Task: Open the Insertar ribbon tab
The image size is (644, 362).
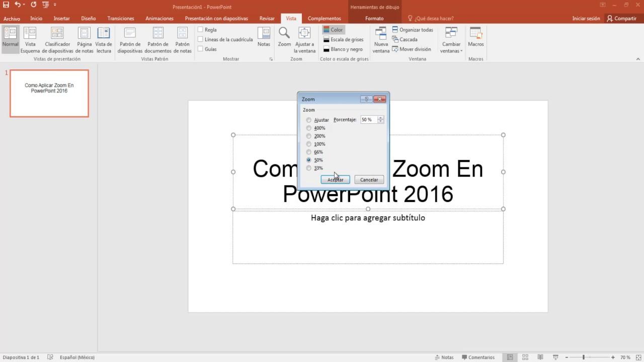Action: (x=61, y=19)
